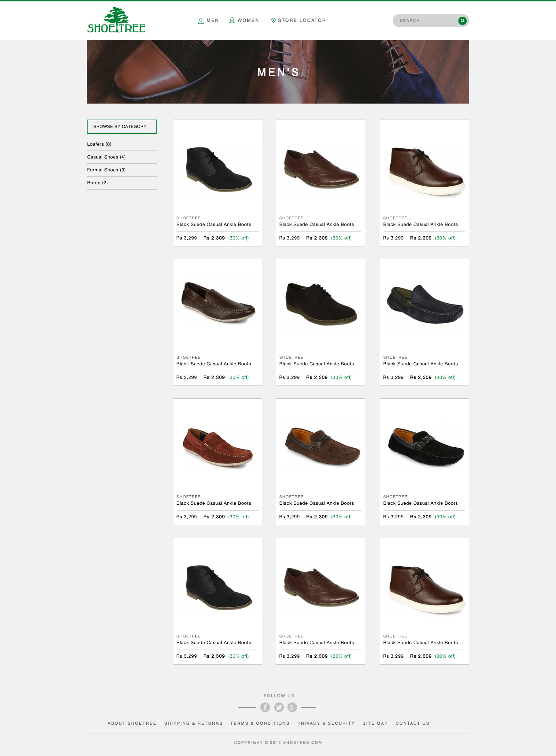
Task: Open brown suede braided loafer thumbnail
Action: coord(322,447)
